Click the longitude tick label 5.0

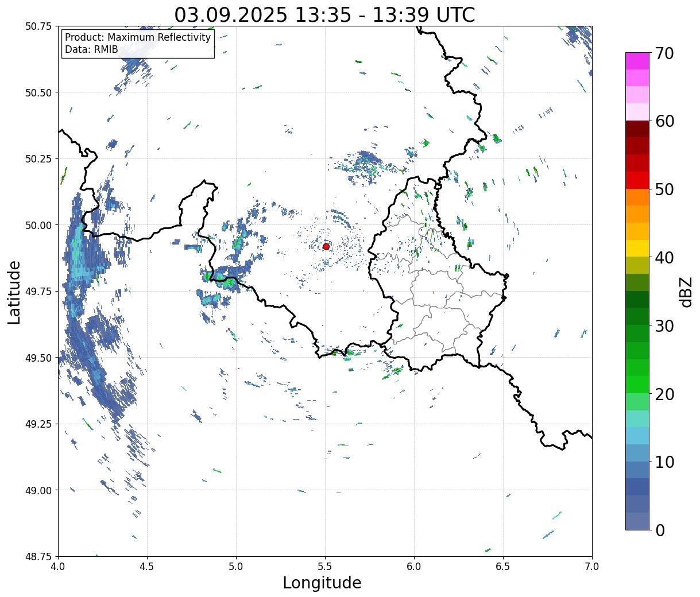pos(236,566)
